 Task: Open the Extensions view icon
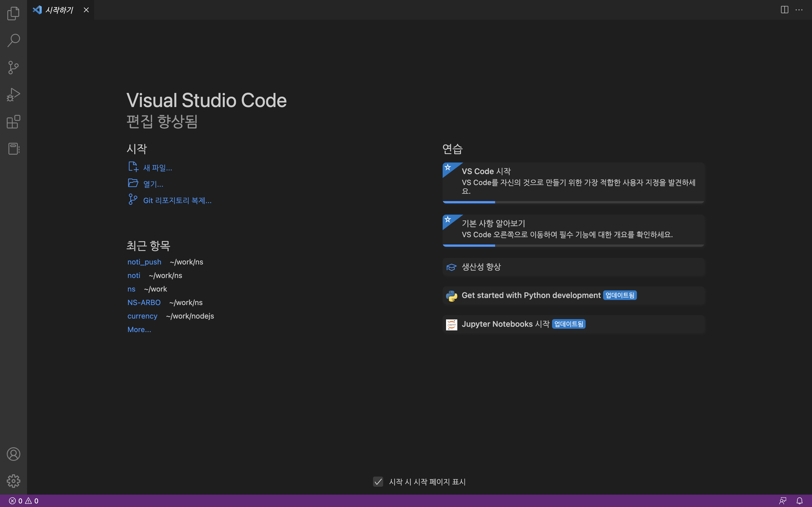[x=14, y=122]
